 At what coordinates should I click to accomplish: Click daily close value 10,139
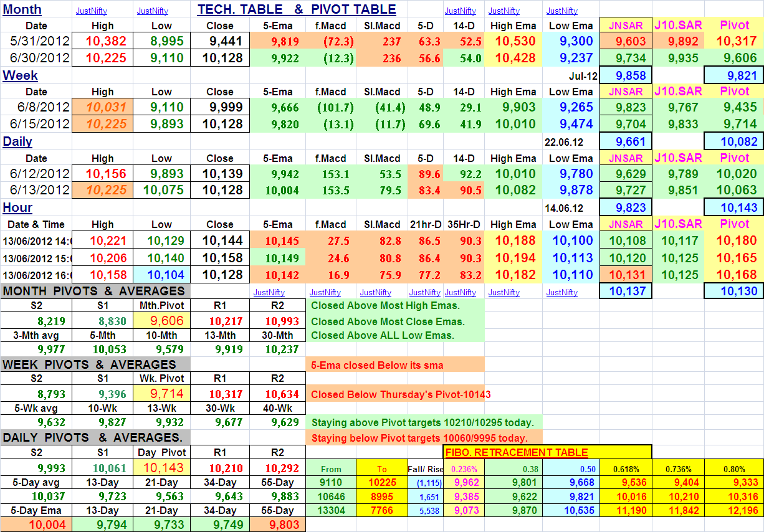[x=220, y=173]
